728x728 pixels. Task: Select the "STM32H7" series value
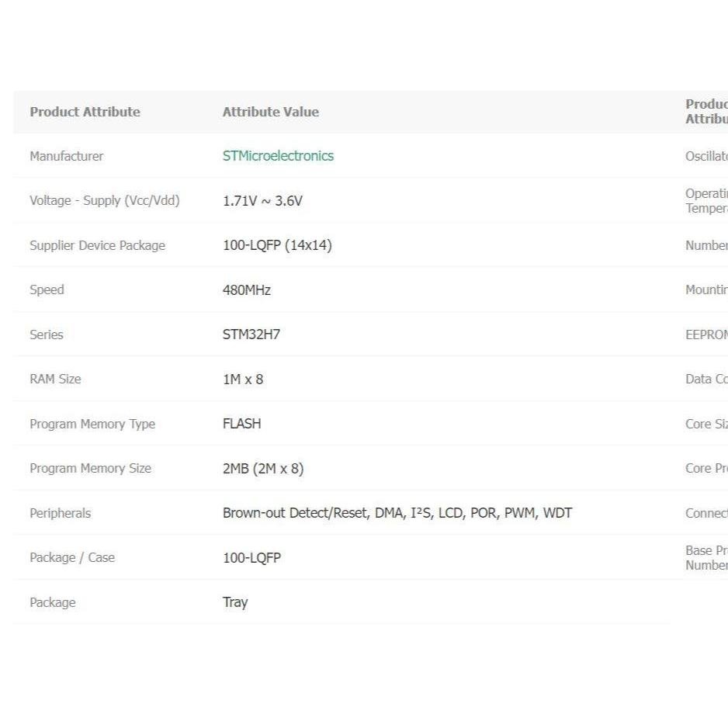tap(251, 335)
